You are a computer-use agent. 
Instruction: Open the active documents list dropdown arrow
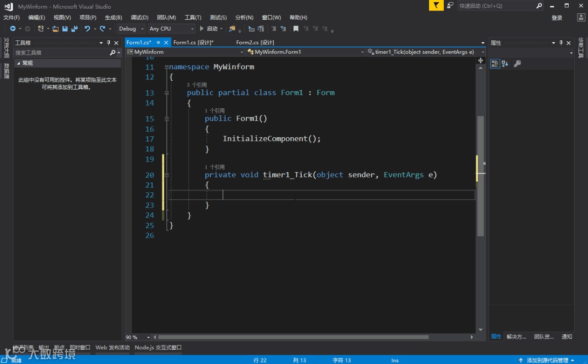pos(482,43)
